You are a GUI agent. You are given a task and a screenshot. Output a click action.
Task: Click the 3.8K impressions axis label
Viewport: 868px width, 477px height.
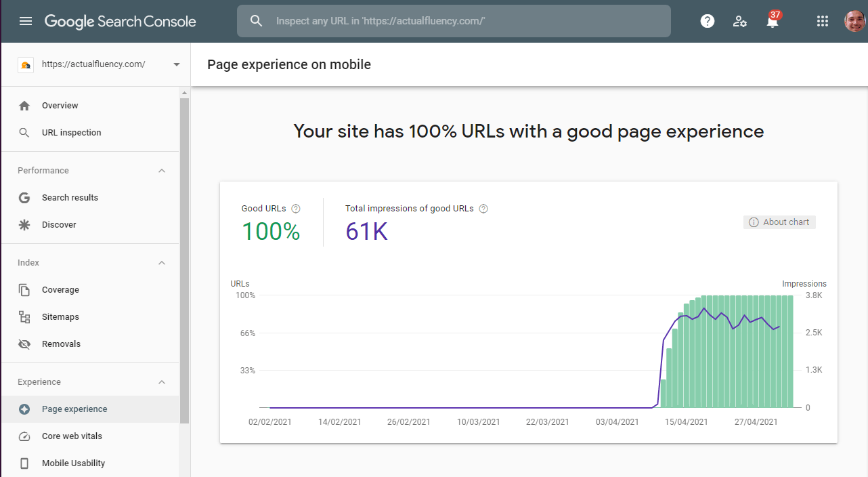pos(814,295)
